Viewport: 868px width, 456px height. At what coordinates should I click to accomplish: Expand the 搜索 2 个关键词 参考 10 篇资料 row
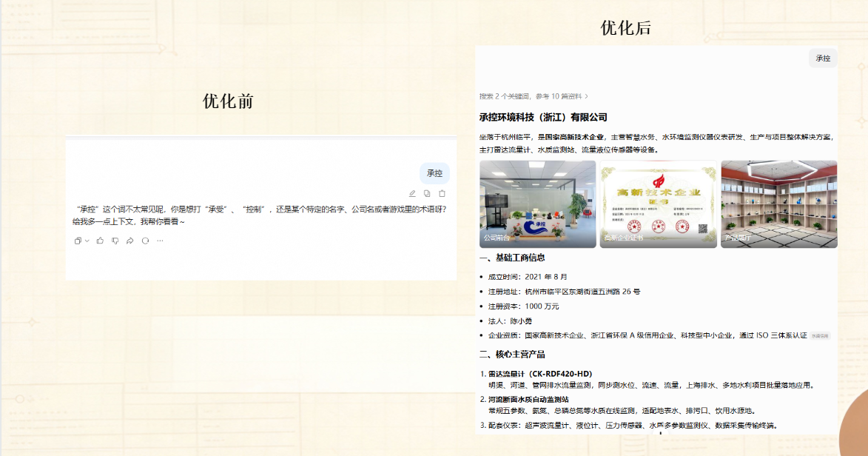point(534,96)
